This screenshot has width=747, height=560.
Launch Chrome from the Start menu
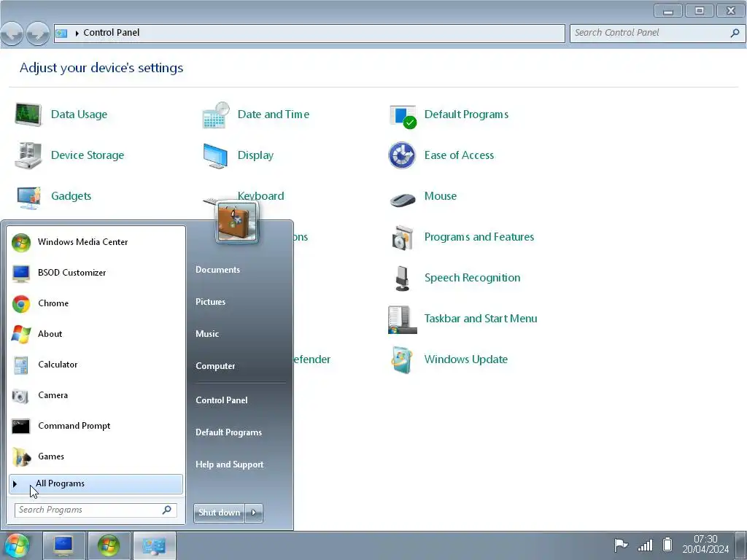click(96, 303)
